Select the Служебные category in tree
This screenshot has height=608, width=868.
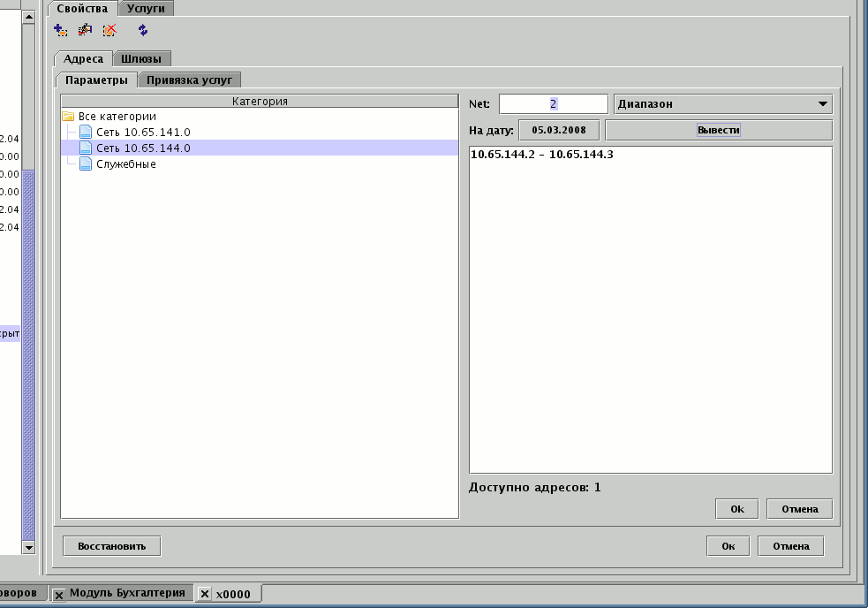click(x=125, y=164)
